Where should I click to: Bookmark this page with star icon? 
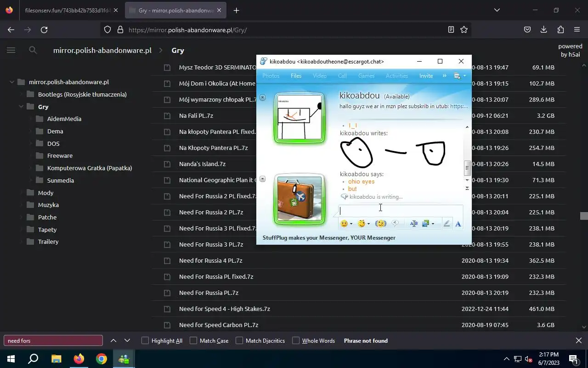point(464,29)
